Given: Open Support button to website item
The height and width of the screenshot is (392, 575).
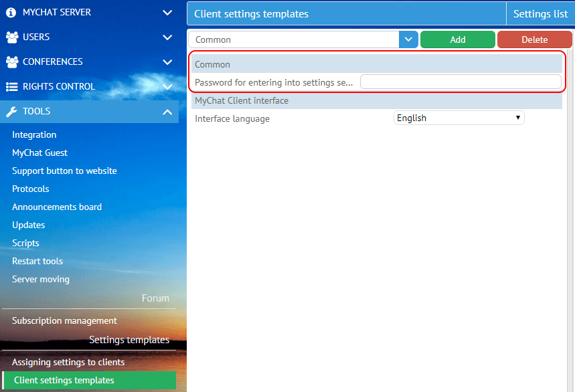Looking at the screenshot, I should [64, 171].
